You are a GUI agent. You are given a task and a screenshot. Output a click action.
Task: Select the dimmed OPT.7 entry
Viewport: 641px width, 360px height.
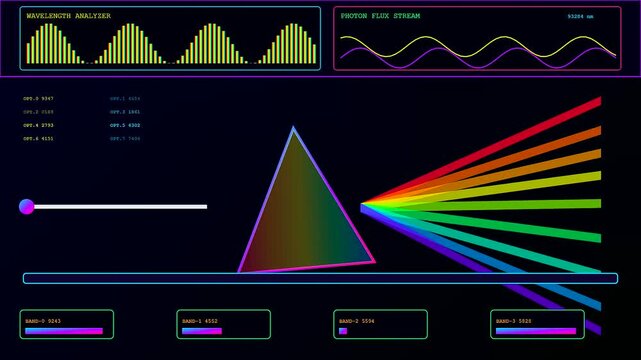point(125,139)
